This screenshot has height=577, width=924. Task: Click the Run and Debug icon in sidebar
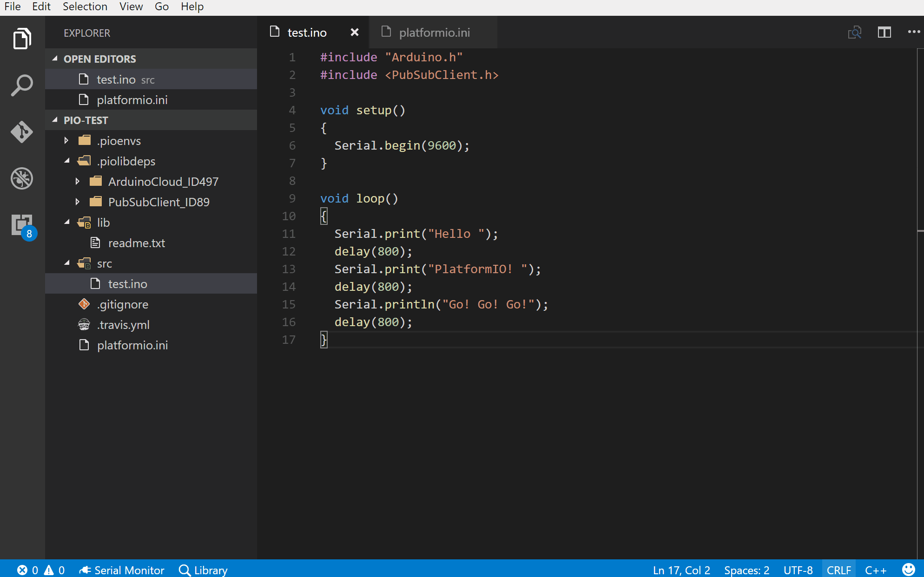[x=22, y=178]
